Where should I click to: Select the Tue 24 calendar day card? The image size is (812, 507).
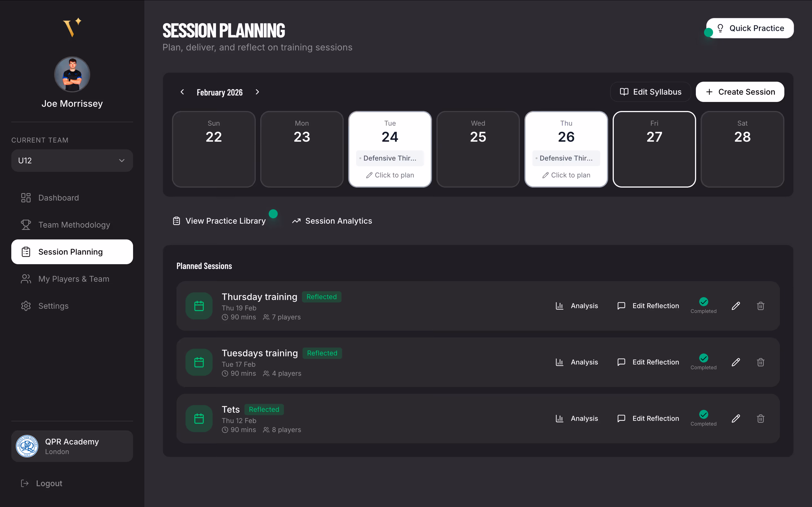(x=390, y=134)
